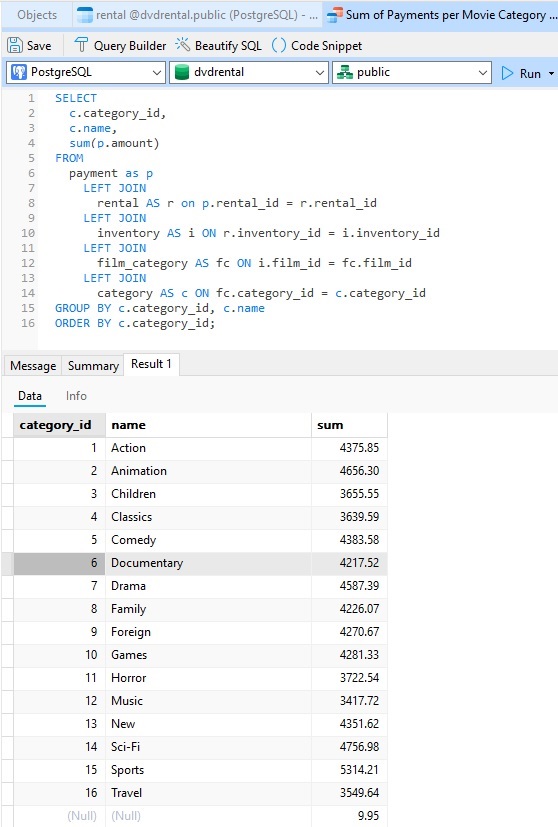Click the sum column header
This screenshot has width=558, height=827.
[x=349, y=425]
